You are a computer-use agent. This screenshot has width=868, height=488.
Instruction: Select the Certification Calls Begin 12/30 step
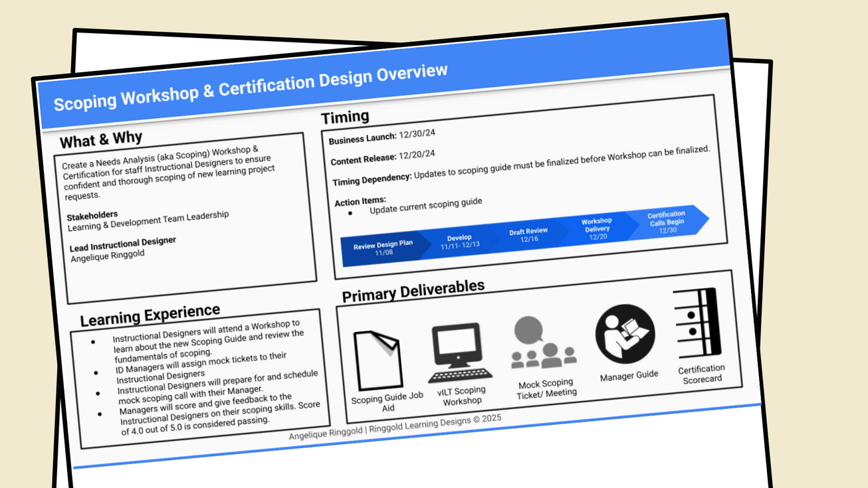667,222
